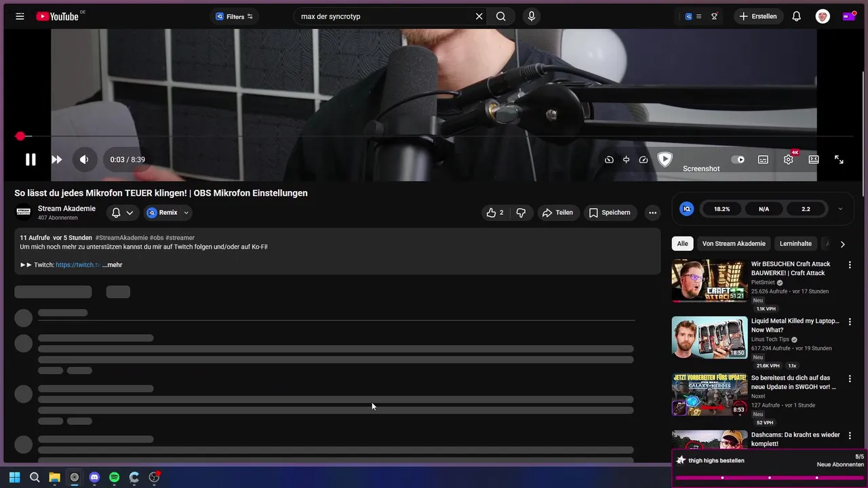This screenshot has width=868, height=488.
Task: Toggle subtitles/captions
Action: point(763,159)
